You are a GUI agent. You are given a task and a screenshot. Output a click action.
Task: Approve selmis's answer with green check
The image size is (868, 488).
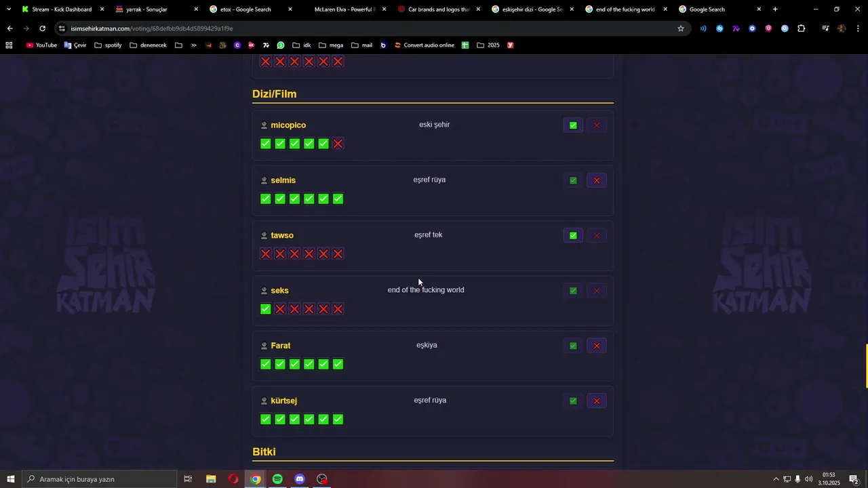pos(573,180)
